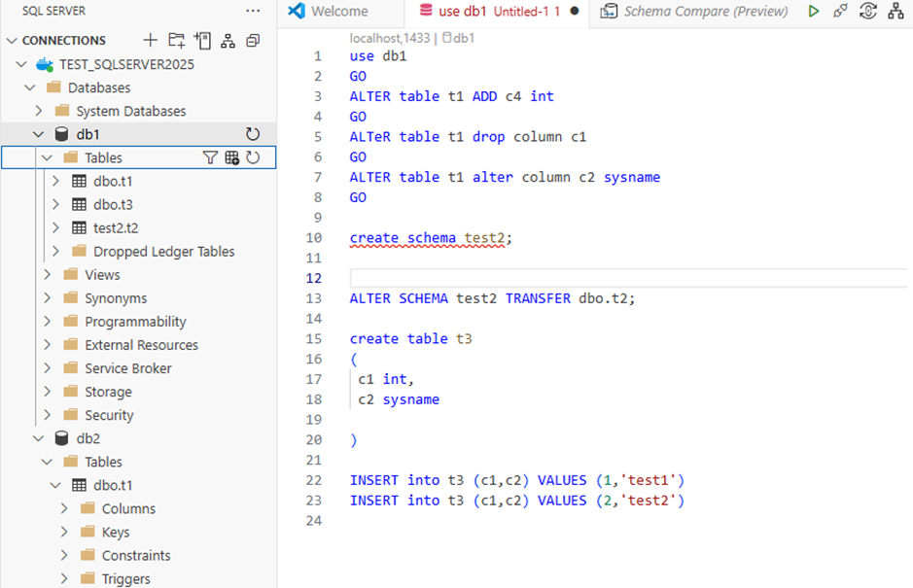
Task: Click the unsaved changes dot on query tab
Action: 575,11
